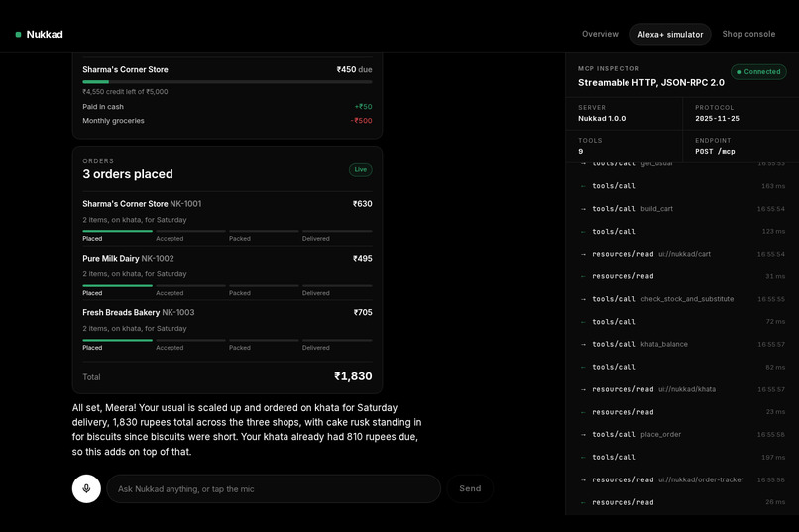Open the Overview tab
This screenshot has height=532, width=799.
click(600, 34)
